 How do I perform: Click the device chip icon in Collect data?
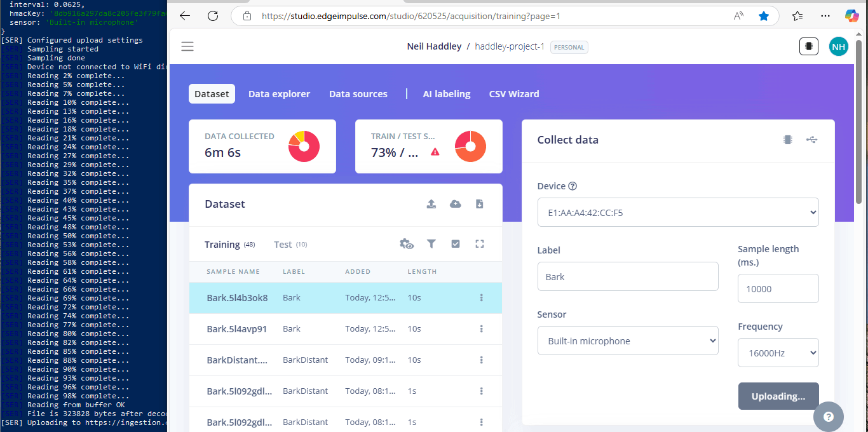click(x=788, y=140)
